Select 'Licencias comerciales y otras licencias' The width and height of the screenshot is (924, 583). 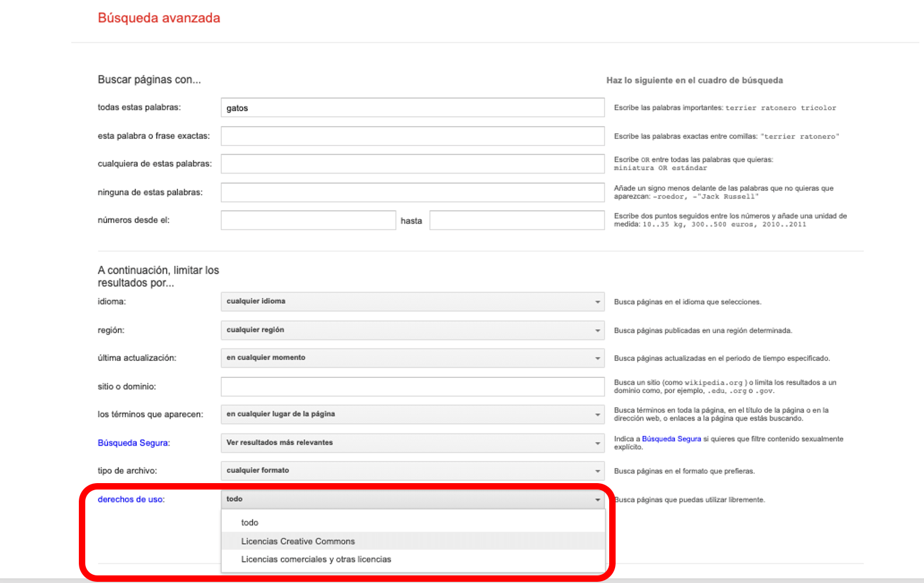(316, 560)
